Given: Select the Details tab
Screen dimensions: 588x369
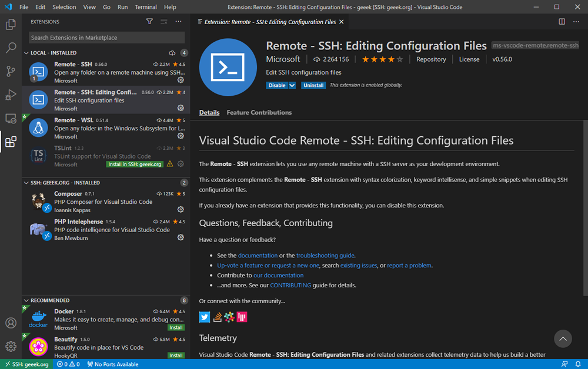Looking at the screenshot, I should 209,112.
